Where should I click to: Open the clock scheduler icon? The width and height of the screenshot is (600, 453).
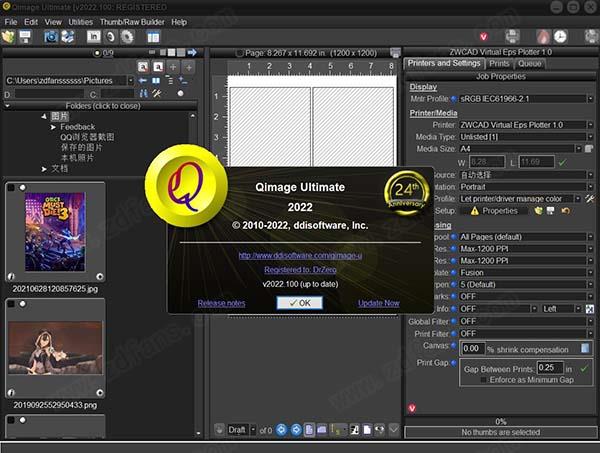pos(561,37)
